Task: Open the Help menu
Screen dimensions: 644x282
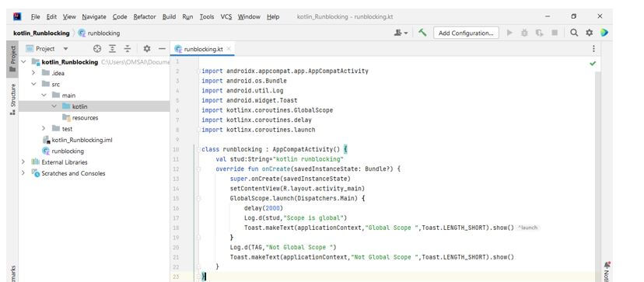Action: pyautogui.click(x=273, y=17)
